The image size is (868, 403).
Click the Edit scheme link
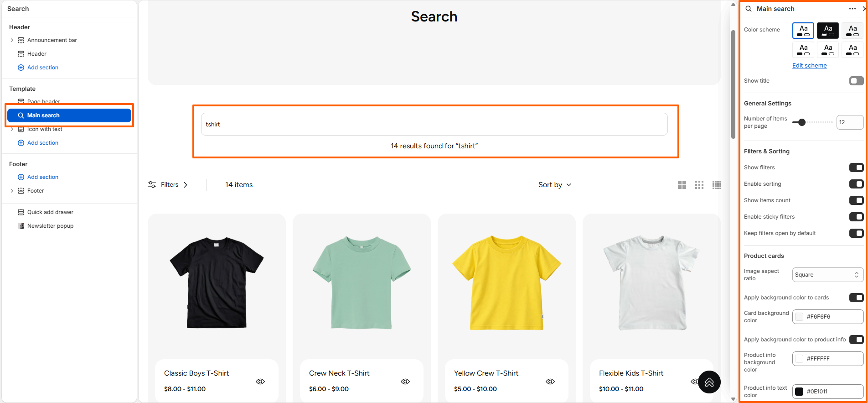click(809, 65)
